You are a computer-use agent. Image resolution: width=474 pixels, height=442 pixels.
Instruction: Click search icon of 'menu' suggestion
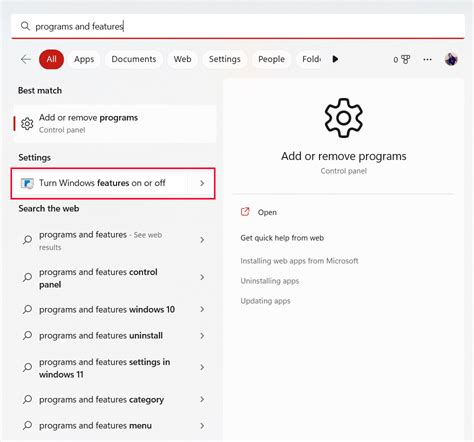click(x=27, y=425)
